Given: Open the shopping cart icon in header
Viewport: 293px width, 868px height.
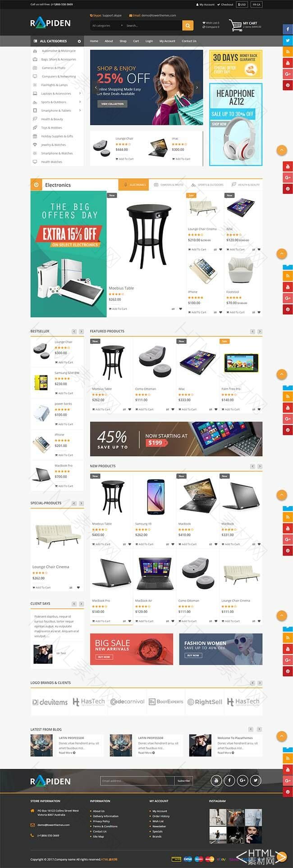Looking at the screenshot, I should click(235, 25).
